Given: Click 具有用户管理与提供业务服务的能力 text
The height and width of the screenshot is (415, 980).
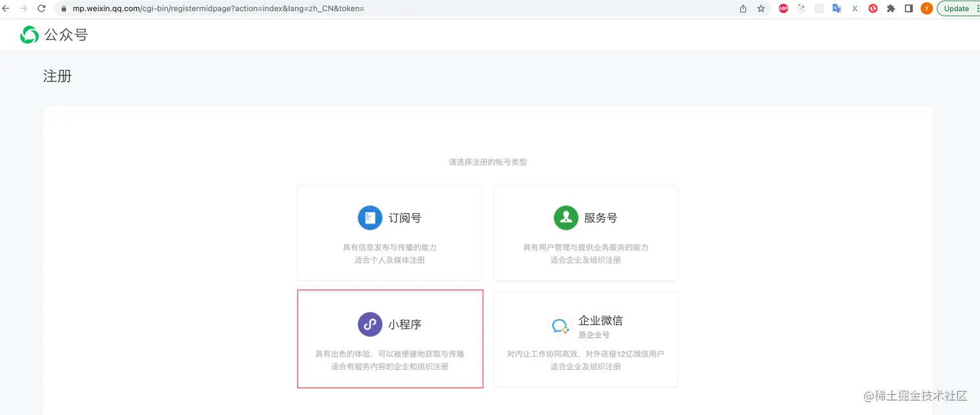Looking at the screenshot, I should (x=585, y=247).
